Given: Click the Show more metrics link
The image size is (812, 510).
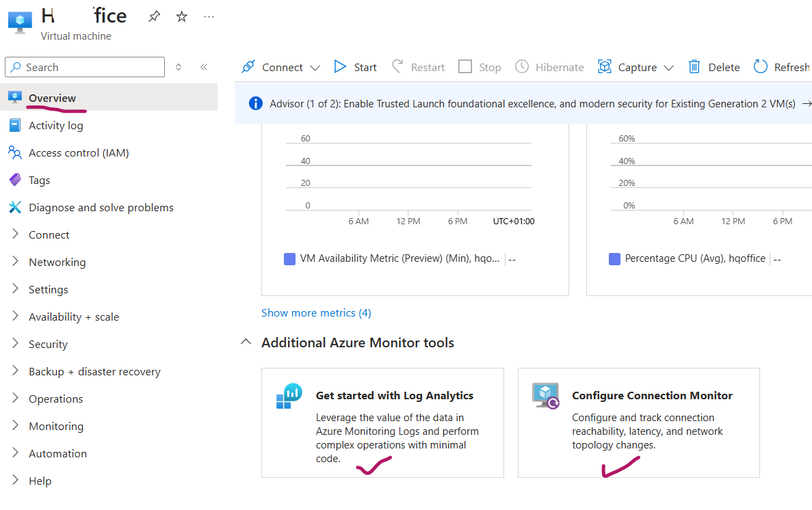Looking at the screenshot, I should 316,312.
